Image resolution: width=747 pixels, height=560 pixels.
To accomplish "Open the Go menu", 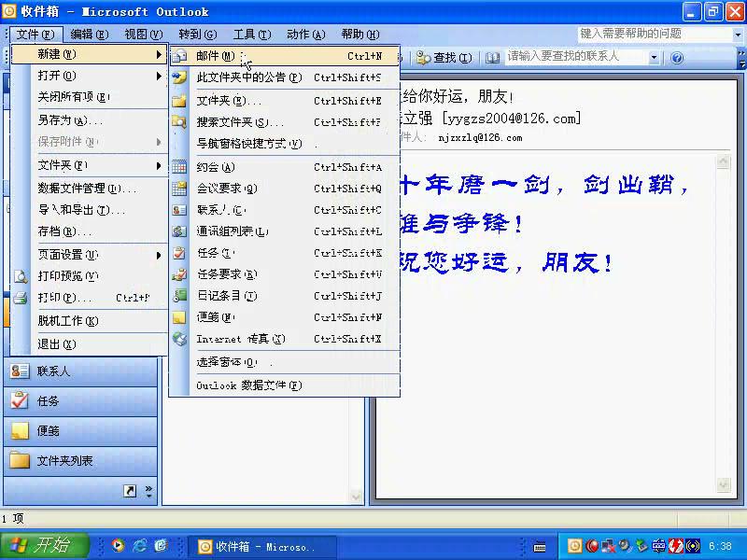I will pos(198,35).
